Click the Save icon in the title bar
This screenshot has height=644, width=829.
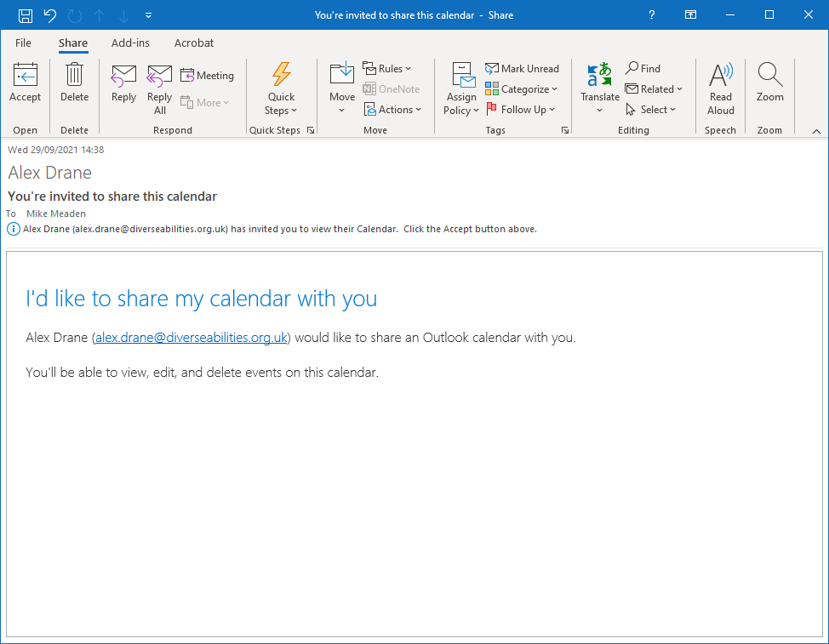tap(26, 15)
